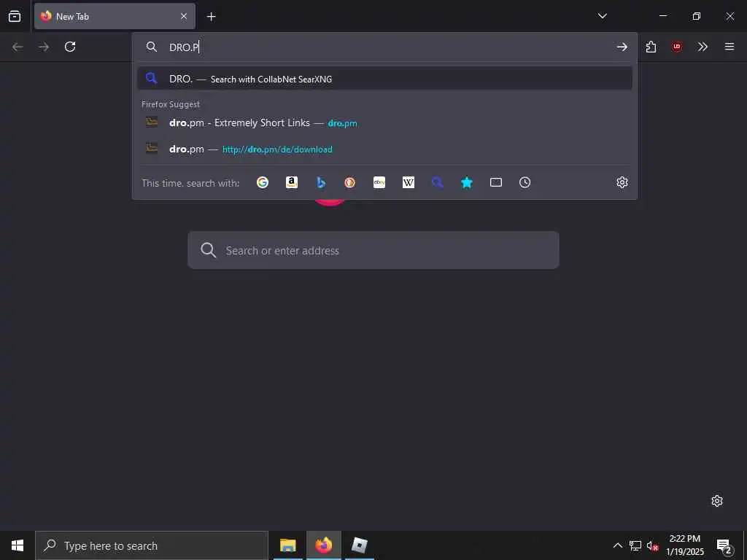Open the Action Center notifications
Image resolution: width=747 pixels, height=560 pixels.
(x=724, y=545)
